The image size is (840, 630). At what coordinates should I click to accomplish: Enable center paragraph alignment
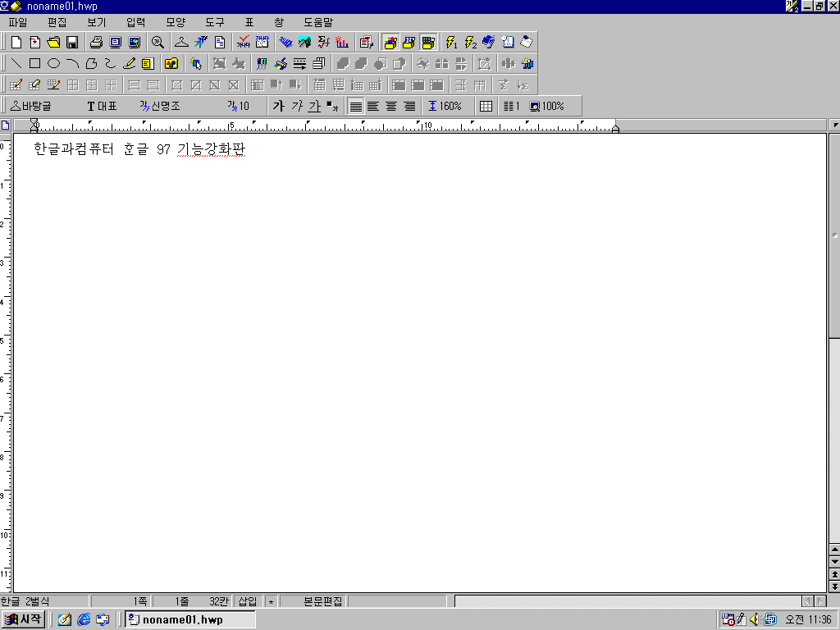[391, 106]
